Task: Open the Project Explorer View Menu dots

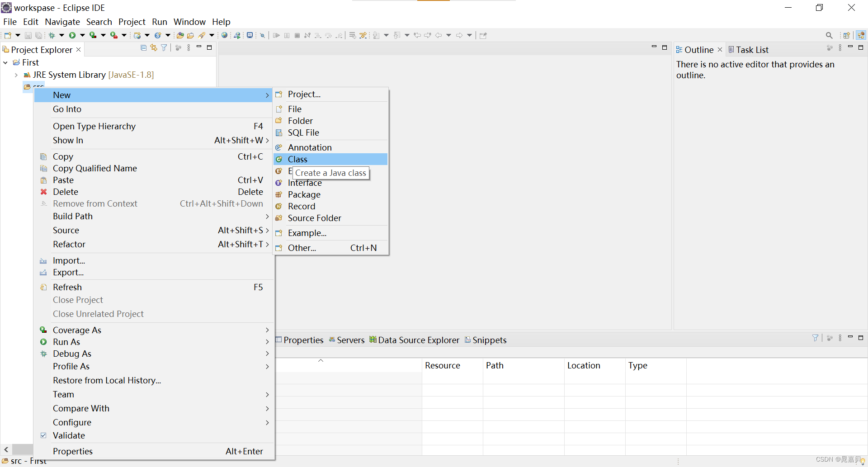Action: point(189,47)
